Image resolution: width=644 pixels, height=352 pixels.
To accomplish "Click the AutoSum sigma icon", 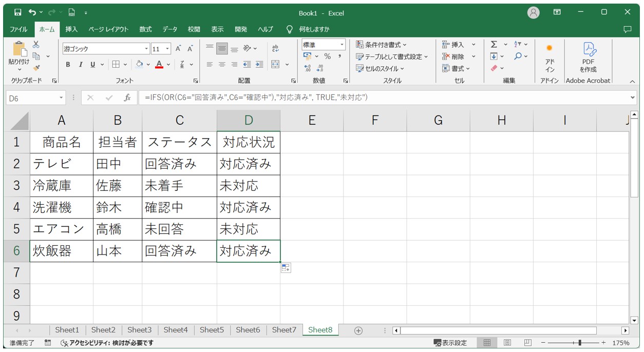I will (494, 45).
